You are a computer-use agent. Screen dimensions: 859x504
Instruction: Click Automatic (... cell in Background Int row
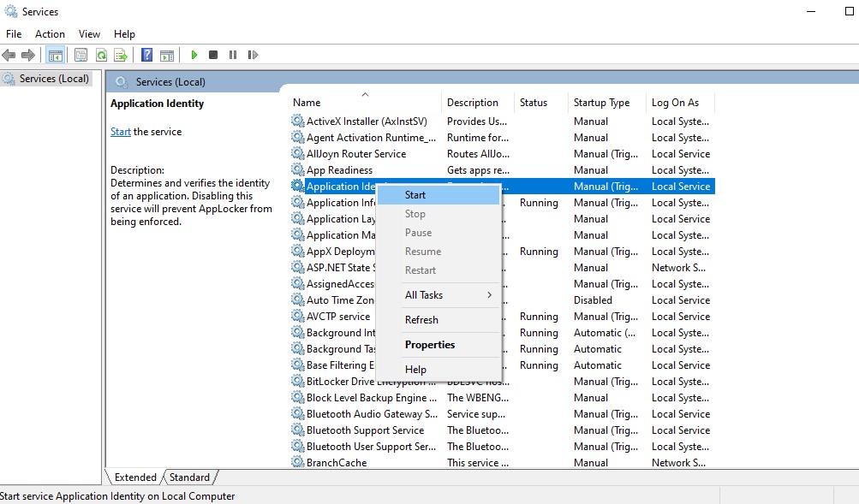coord(605,333)
